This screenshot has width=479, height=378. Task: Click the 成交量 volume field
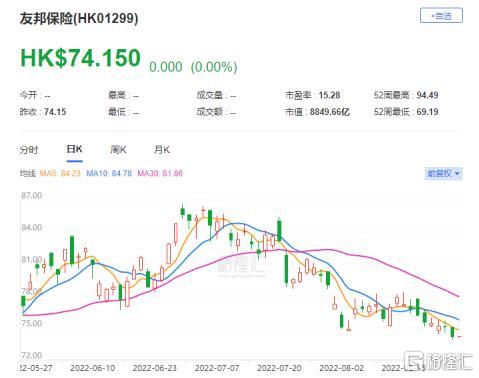(x=216, y=95)
